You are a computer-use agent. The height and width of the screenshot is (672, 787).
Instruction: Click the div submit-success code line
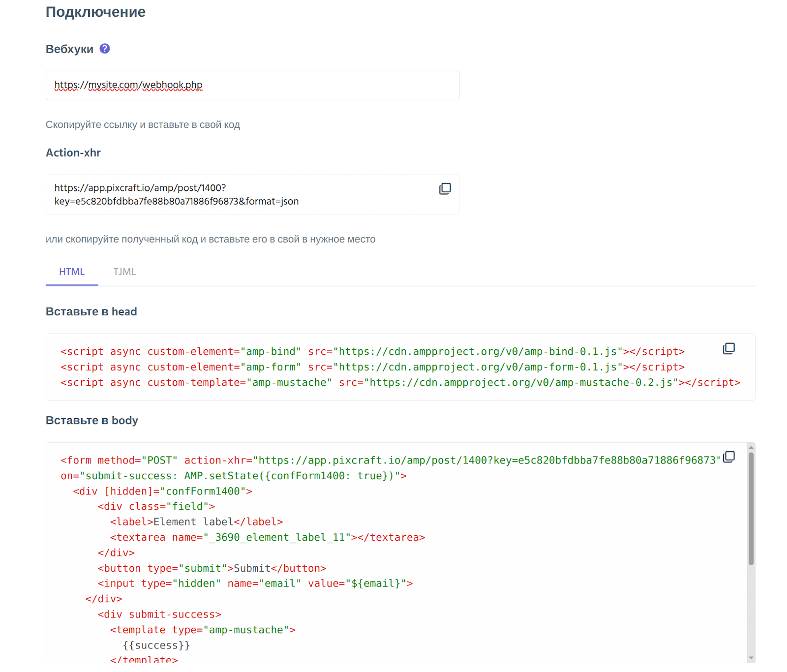159,615
